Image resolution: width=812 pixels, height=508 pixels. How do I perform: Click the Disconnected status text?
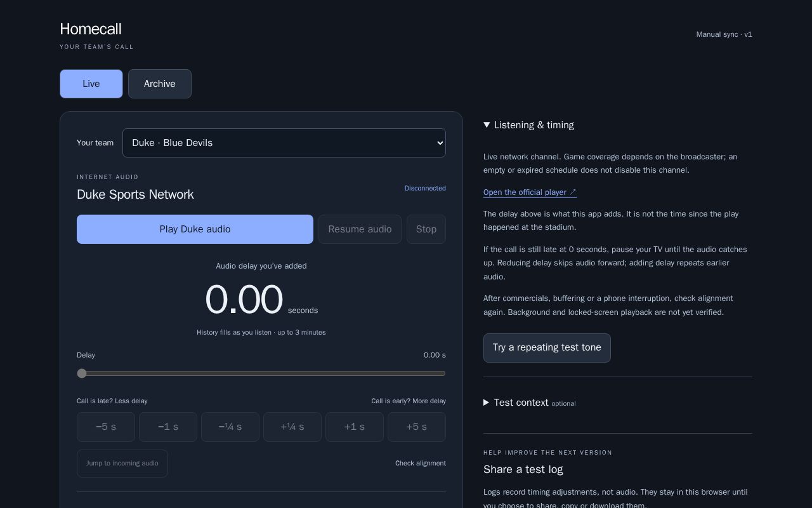425,189
